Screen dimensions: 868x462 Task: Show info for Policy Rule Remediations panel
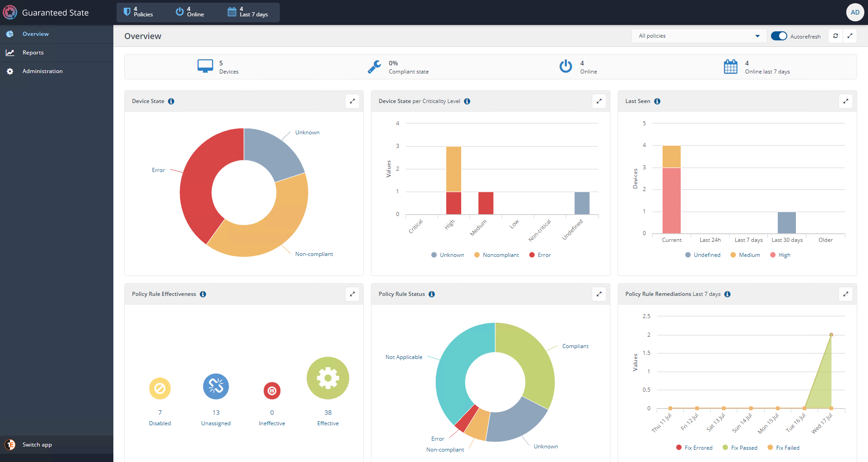(x=727, y=294)
